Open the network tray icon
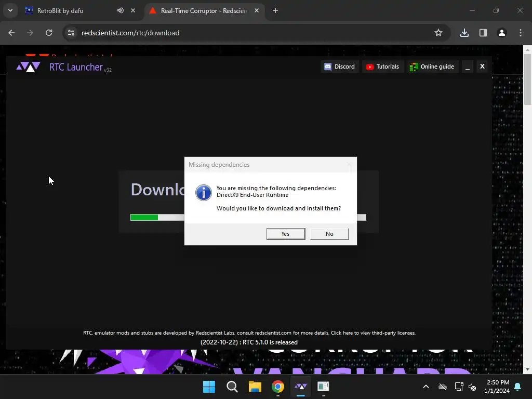The image size is (532, 399). pos(459,387)
